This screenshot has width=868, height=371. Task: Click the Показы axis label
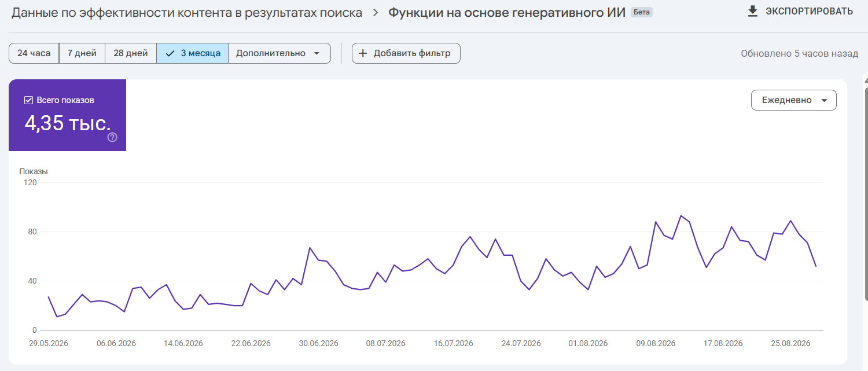tap(34, 171)
